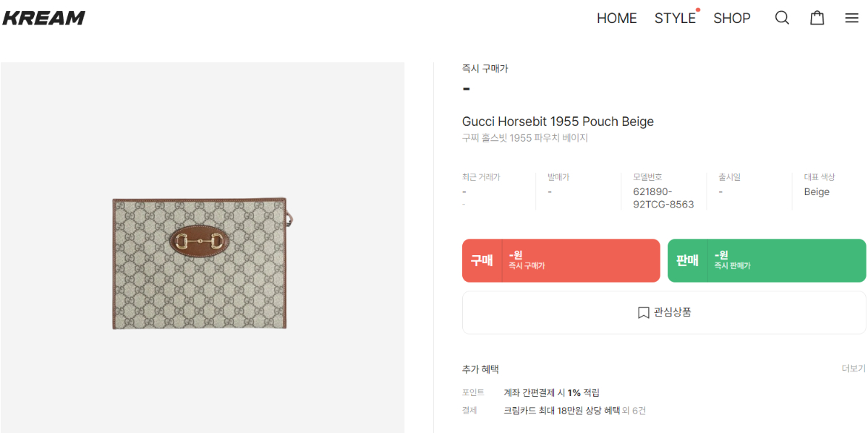The width and height of the screenshot is (868, 433).
Task: Go to the HOME menu
Action: click(616, 18)
